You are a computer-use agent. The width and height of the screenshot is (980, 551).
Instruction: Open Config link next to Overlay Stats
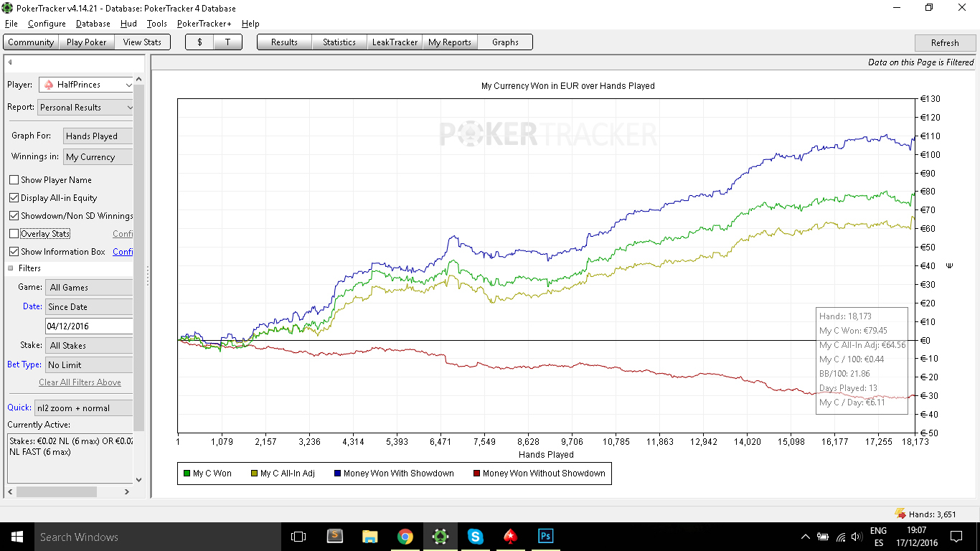coord(123,234)
